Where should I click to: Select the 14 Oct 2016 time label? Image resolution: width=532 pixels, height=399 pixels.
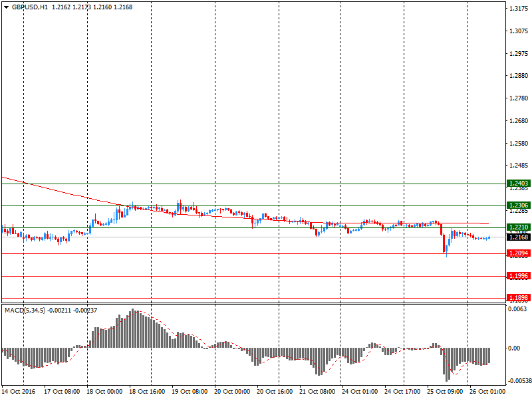(19, 392)
